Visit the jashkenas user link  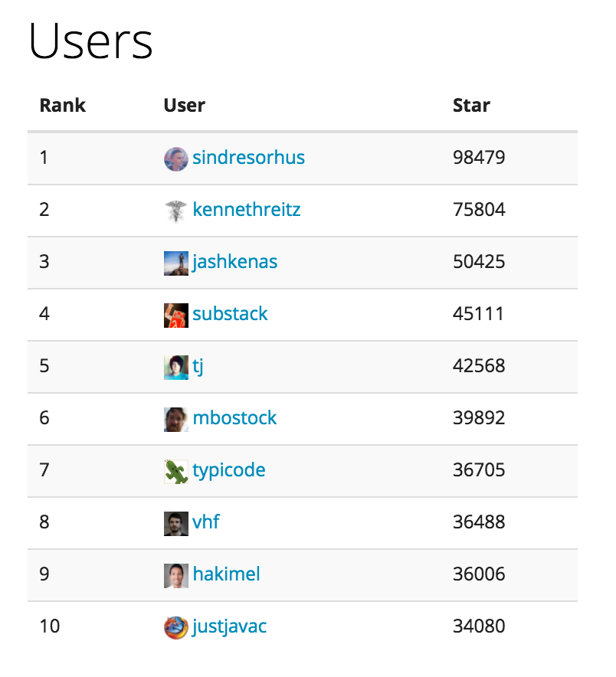coord(234,262)
